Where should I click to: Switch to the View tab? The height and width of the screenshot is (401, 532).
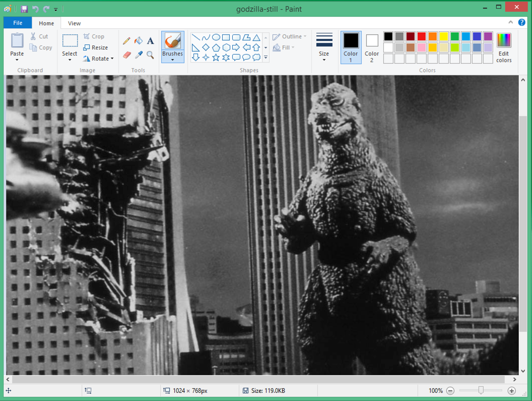(74, 23)
